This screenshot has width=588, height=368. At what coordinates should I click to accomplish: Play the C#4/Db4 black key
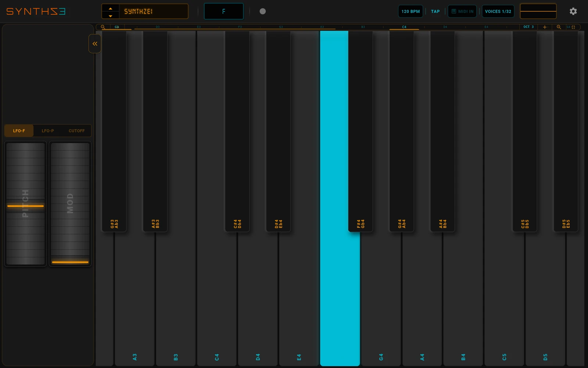click(x=237, y=131)
